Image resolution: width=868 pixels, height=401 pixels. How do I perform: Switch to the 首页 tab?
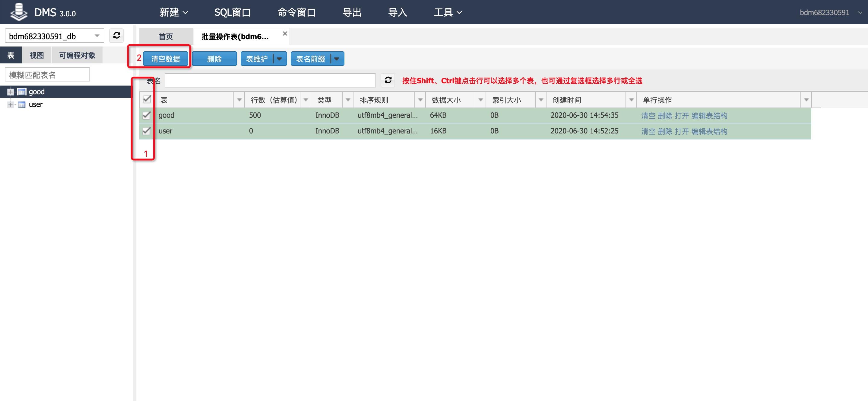[x=166, y=37]
